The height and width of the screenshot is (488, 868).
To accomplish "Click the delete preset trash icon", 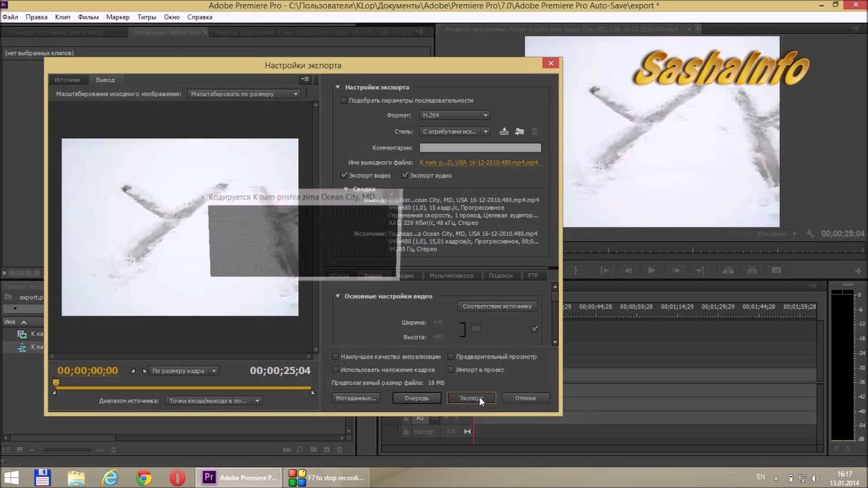I will (534, 131).
